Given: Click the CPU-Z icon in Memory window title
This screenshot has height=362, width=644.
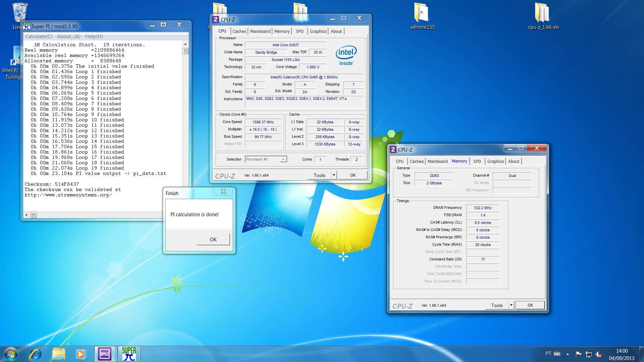Looking at the screenshot, I should pos(393,149).
